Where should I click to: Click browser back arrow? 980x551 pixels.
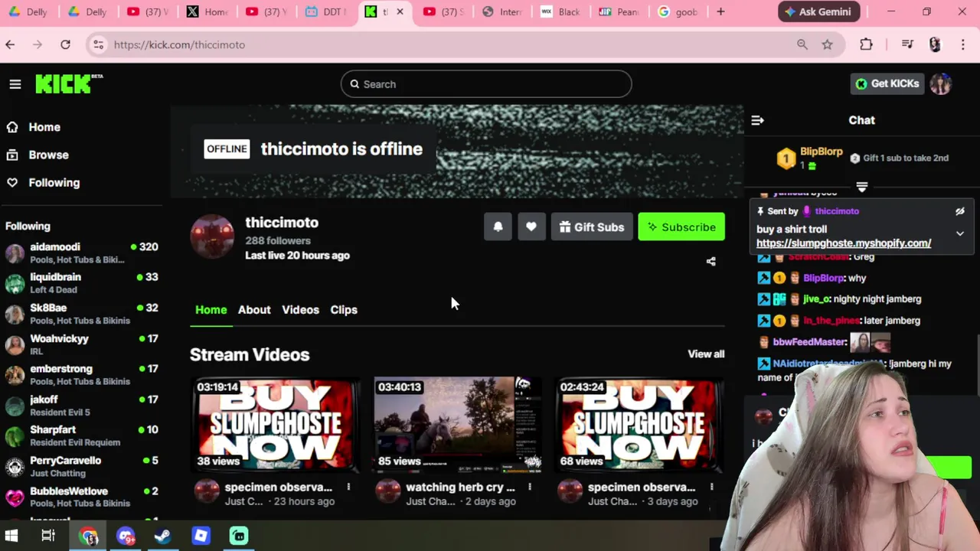coord(10,44)
